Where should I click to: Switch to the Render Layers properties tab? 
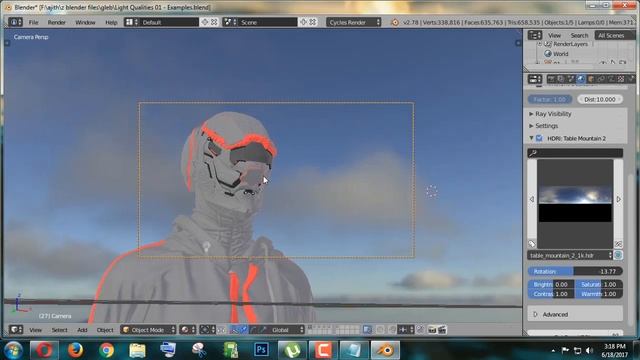(x=561, y=79)
